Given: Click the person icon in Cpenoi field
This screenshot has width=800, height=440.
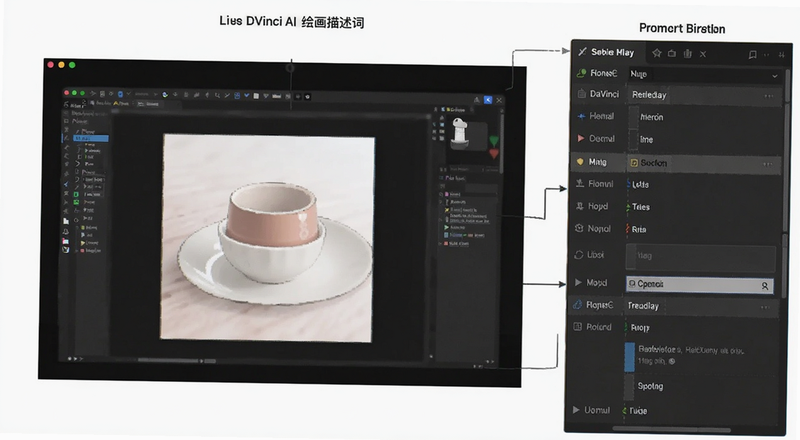Looking at the screenshot, I should 765,286.
